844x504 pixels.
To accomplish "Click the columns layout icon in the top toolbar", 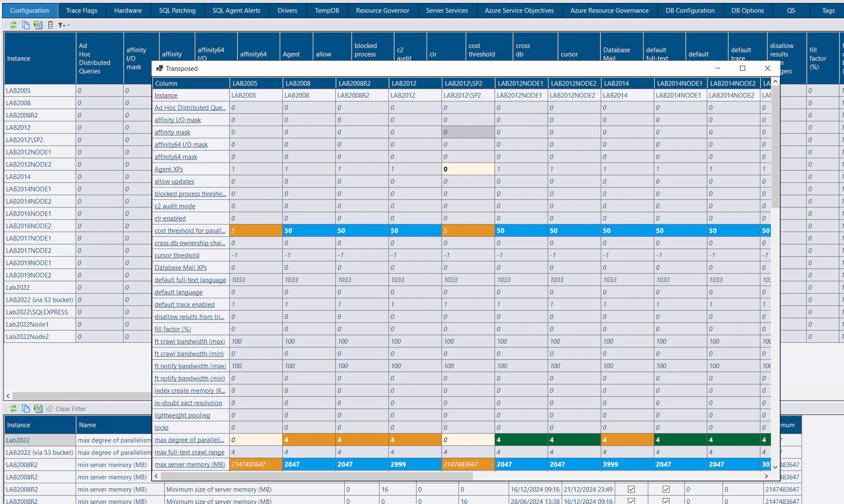I will (x=51, y=25).
